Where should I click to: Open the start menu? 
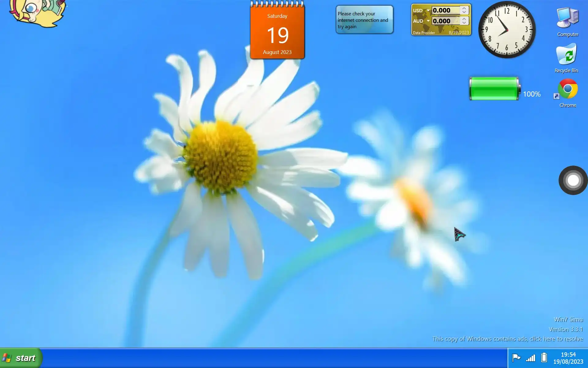point(21,358)
